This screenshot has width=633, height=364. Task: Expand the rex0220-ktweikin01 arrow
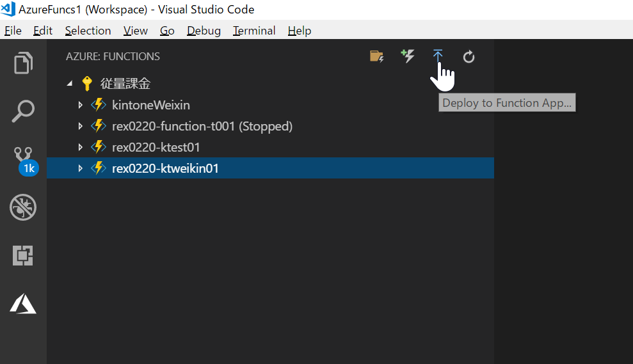[x=81, y=168]
